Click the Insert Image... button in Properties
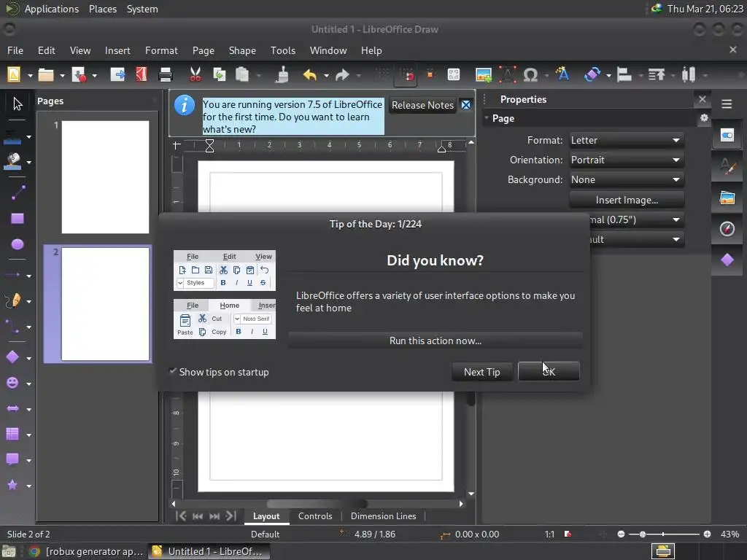This screenshot has height=560, width=747. click(627, 200)
